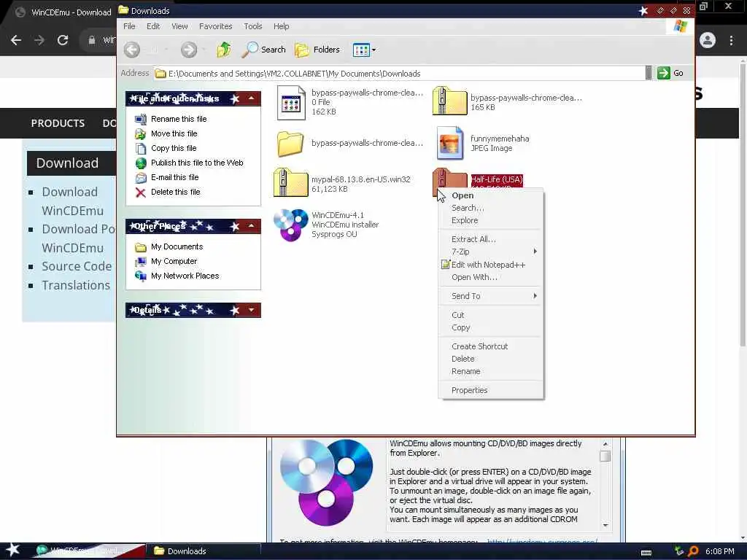Open the View menu
747x560 pixels.
click(x=179, y=26)
